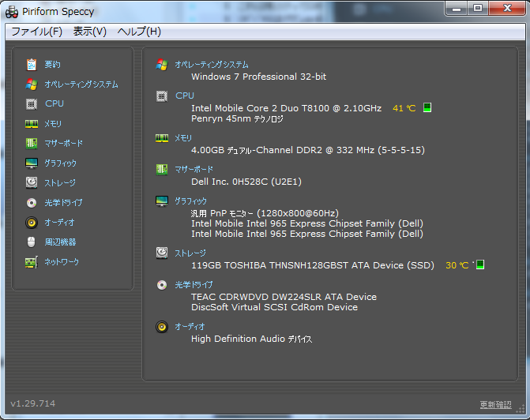Image resolution: width=530 pixels, height=420 pixels.
Task: Click the CPU chip icon in sidebar
Action: click(x=32, y=104)
